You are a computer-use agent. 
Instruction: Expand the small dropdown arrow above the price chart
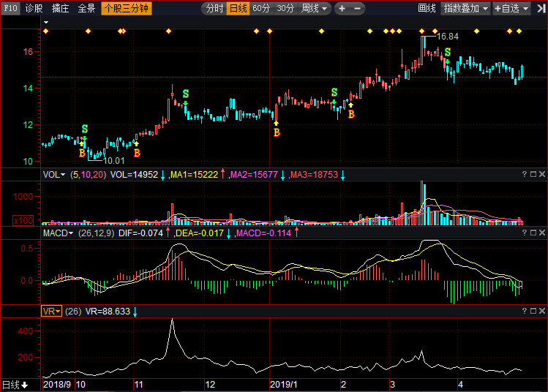coord(46,23)
